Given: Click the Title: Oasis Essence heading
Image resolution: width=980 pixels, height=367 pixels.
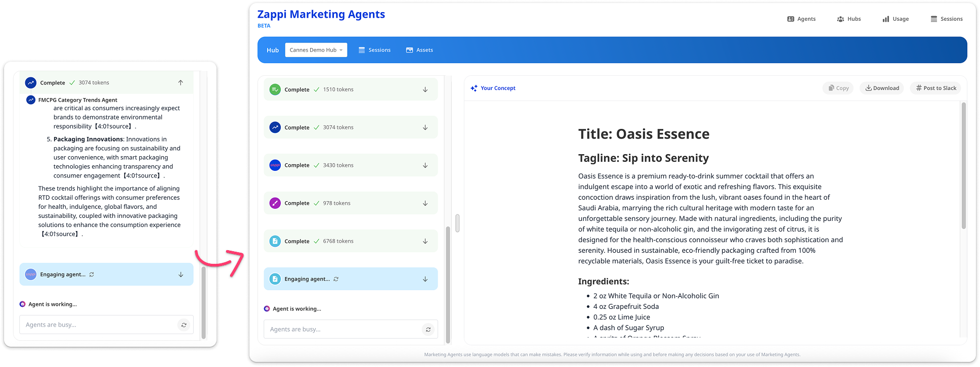Looking at the screenshot, I should 644,134.
